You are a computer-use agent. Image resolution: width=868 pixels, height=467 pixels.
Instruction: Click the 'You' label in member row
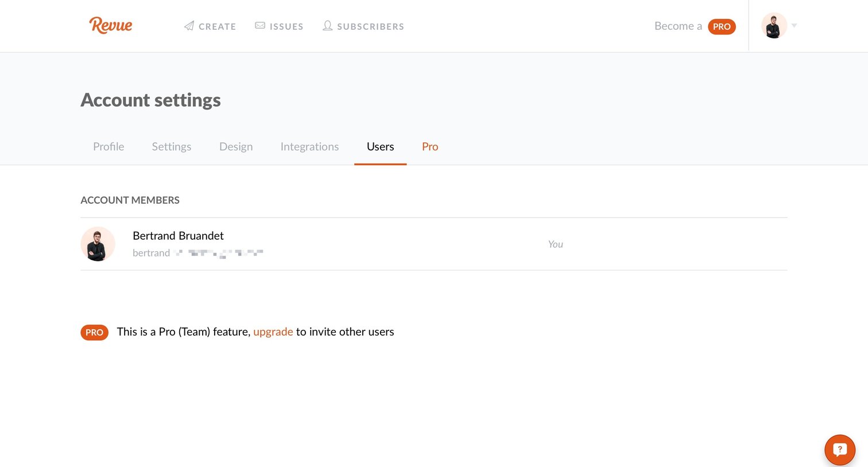(x=555, y=244)
